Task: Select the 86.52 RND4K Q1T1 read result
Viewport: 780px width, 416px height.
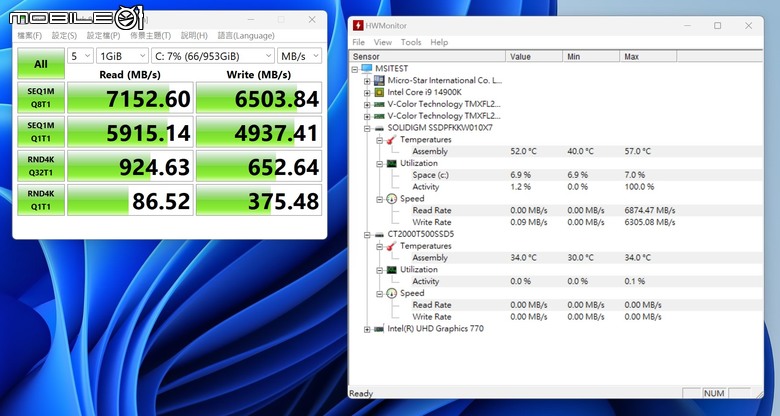Action: pyautogui.click(x=130, y=201)
